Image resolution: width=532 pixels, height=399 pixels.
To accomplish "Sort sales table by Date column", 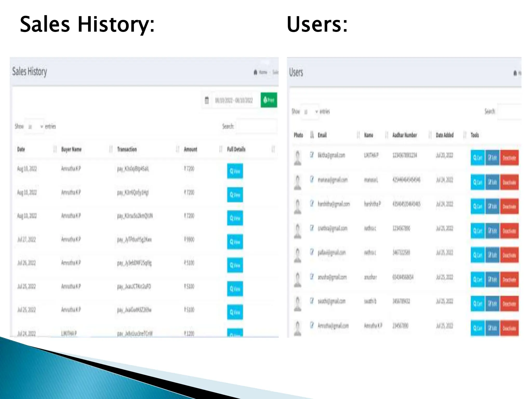I will coord(36,149).
